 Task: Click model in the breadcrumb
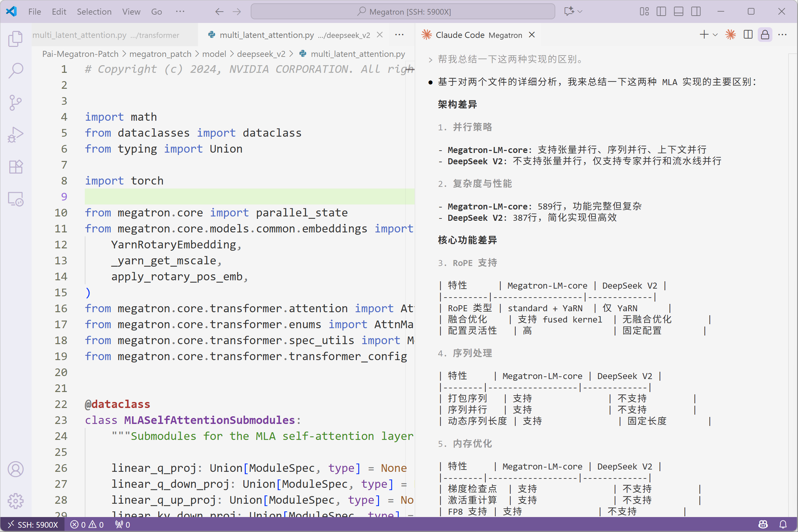coord(214,54)
